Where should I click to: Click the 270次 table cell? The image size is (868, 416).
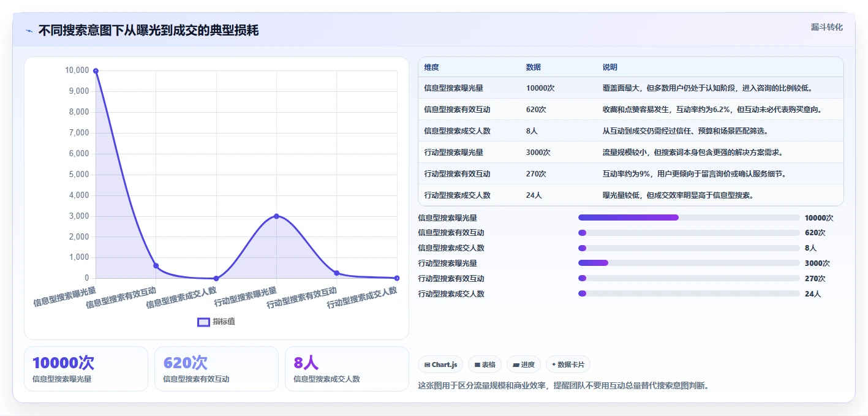pyautogui.click(x=536, y=174)
